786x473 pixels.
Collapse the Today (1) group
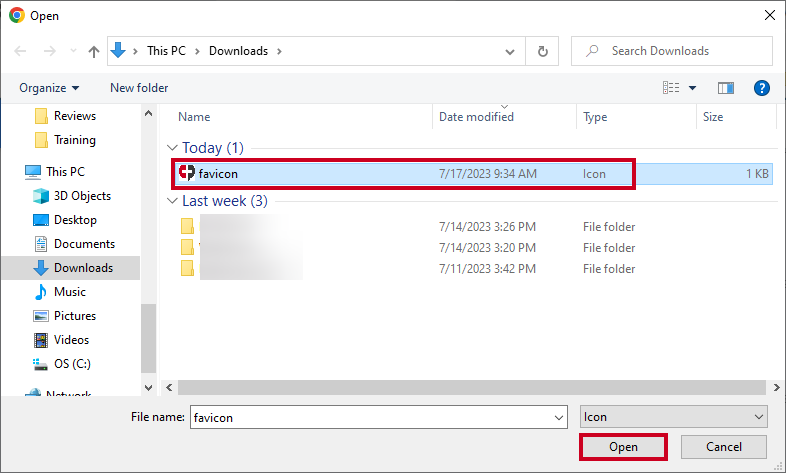click(172, 148)
